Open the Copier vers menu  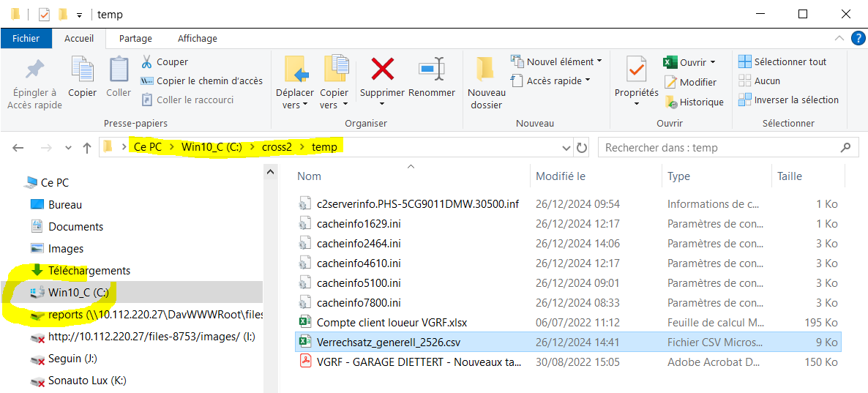(x=334, y=83)
